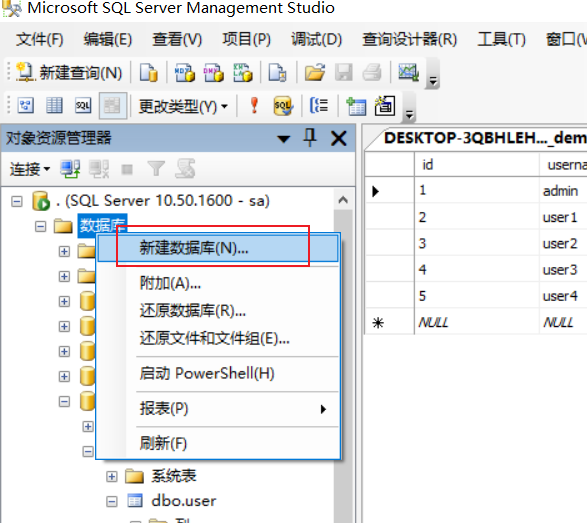Open the 文件(F) menu

[x=39, y=39]
